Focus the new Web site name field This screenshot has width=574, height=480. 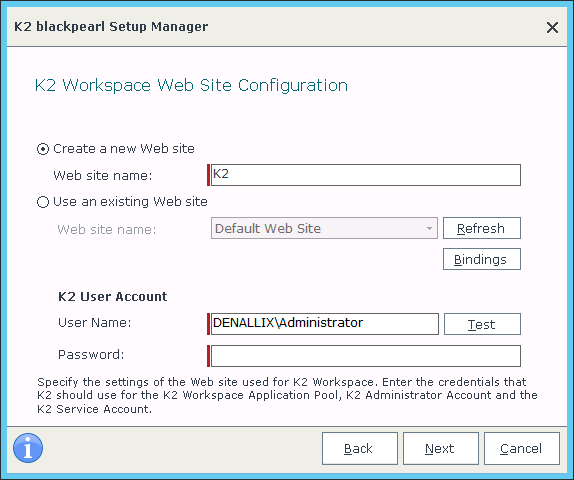point(366,175)
